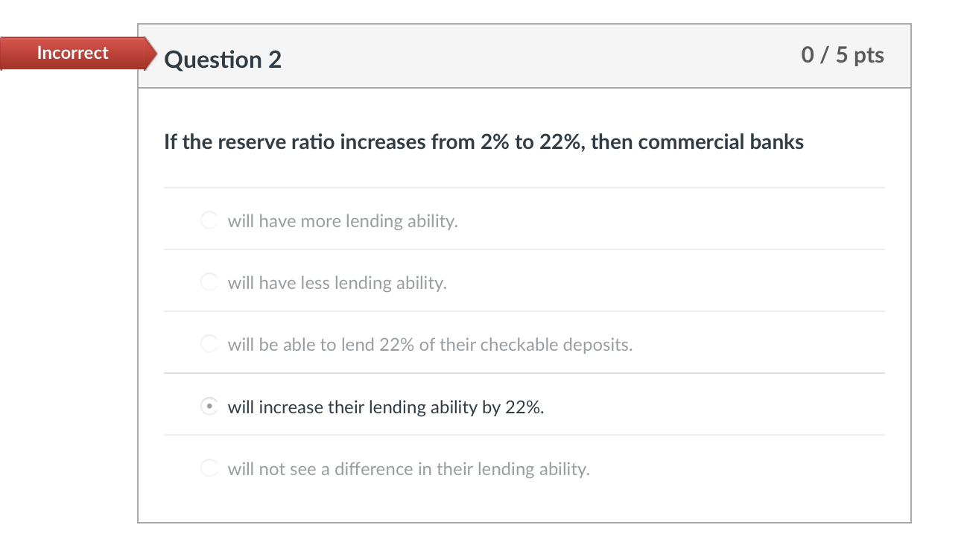Click the label "will increase their lending ability by 22%."
967x560 pixels.
(x=386, y=407)
